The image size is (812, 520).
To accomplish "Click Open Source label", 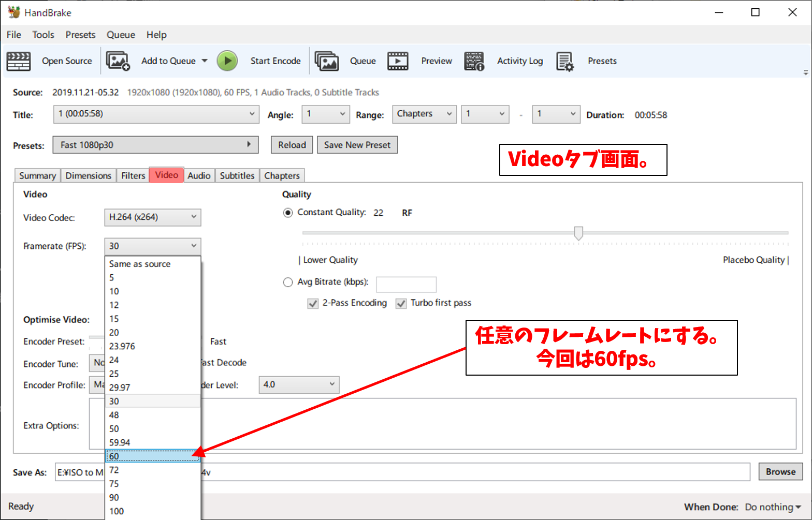I will pyautogui.click(x=67, y=61).
